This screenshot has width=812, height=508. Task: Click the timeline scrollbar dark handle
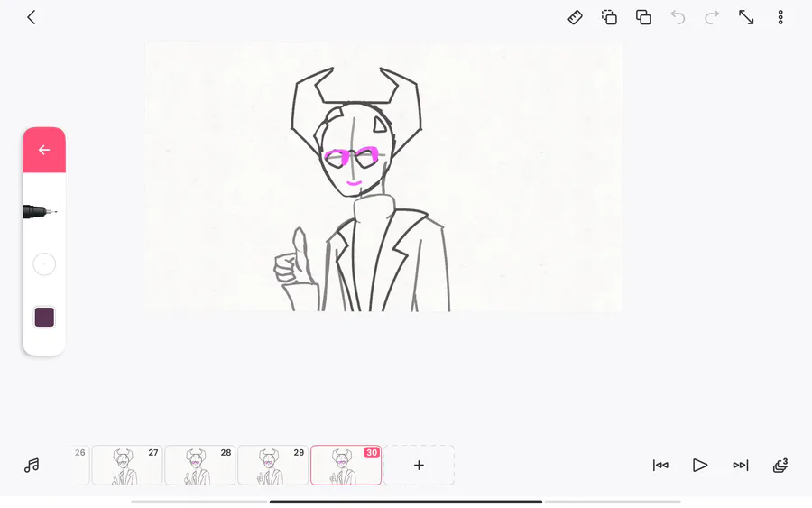(x=406, y=502)
